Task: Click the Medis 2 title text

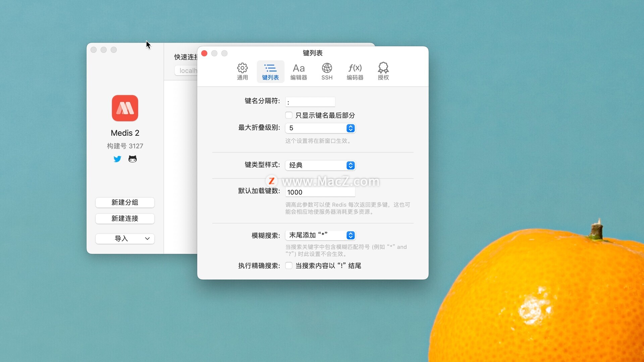Action: tap(125, 133)
